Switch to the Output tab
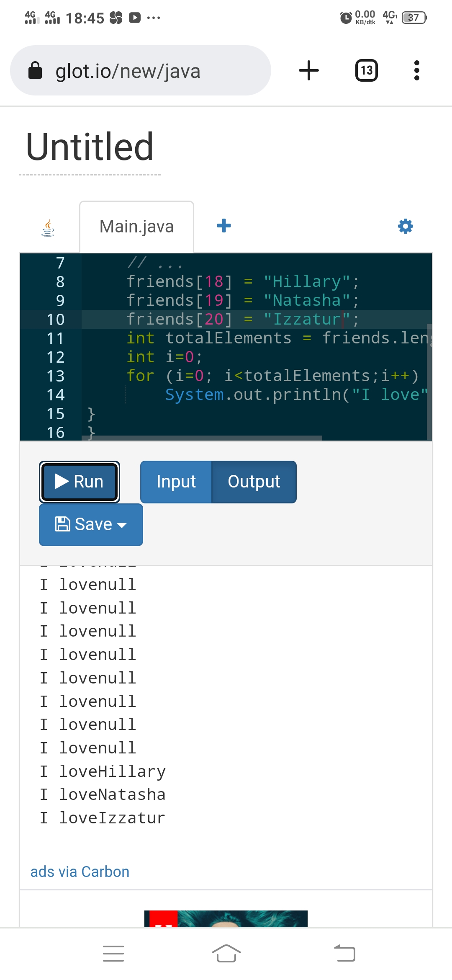This screenshot has height=980, width=452. click(254, 482)
